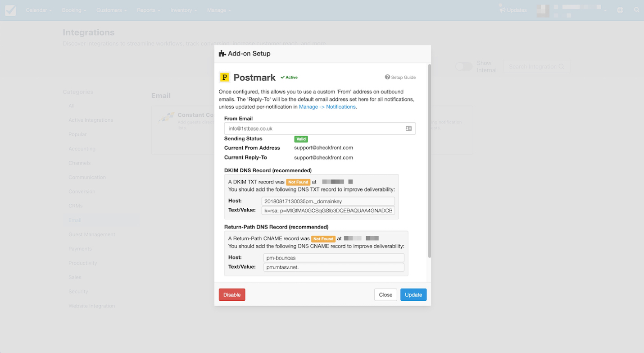This screenshot has height=353, width=644.
Task: Select the All category
Action: pyautogui.click(x=72, y=106)
